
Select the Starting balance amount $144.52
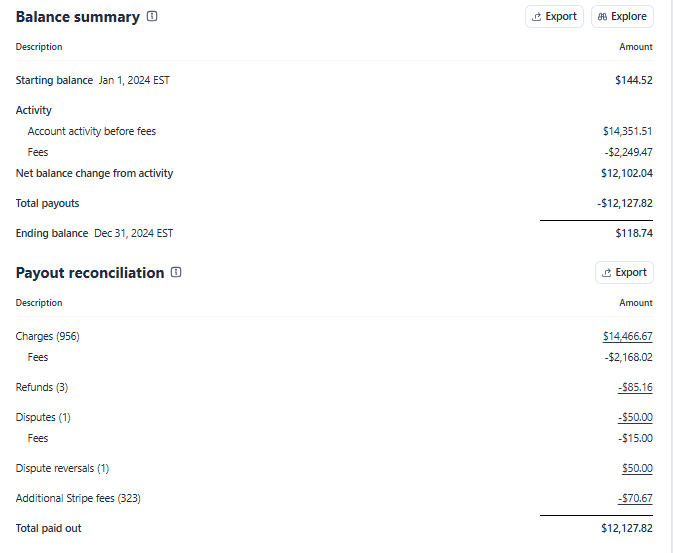pos(634,80)
